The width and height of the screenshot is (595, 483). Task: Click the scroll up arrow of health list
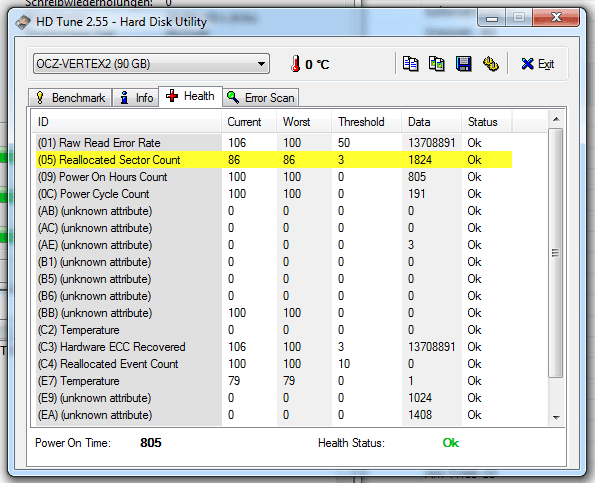(x=556, y=120)
